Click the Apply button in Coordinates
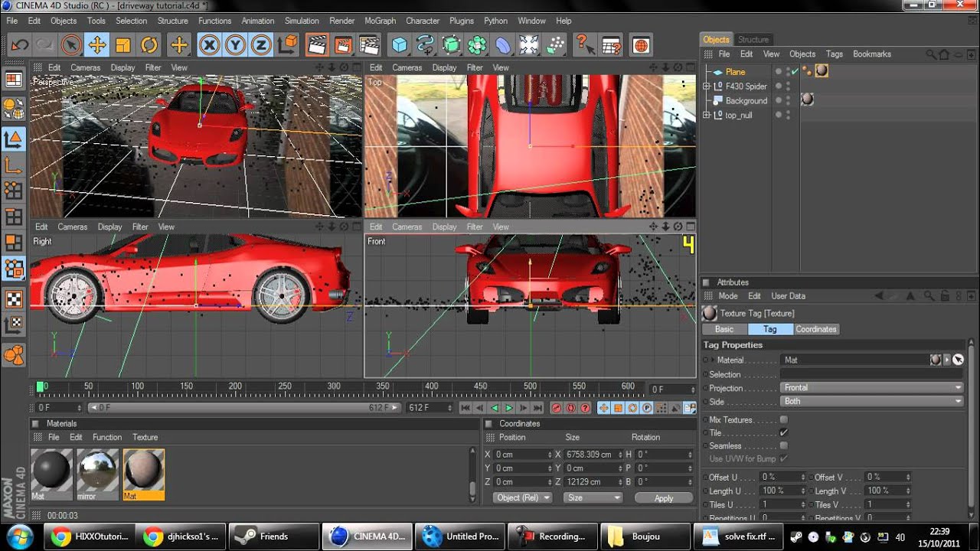 [x=664, y=498]
